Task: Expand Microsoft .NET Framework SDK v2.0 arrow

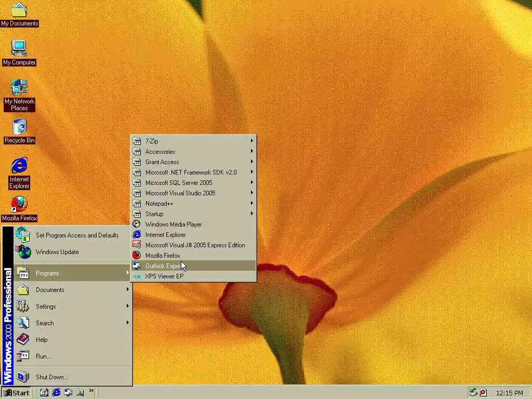Action: coord(252,172)
